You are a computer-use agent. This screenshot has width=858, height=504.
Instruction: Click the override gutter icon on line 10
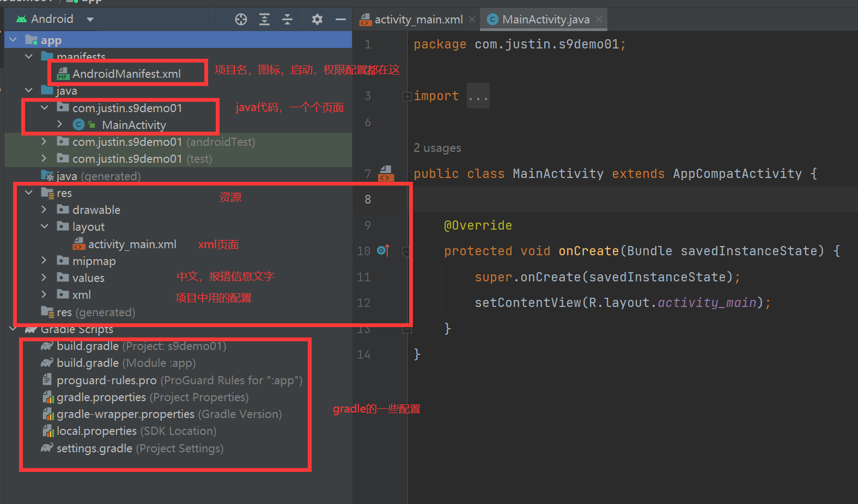coord(384,250)
